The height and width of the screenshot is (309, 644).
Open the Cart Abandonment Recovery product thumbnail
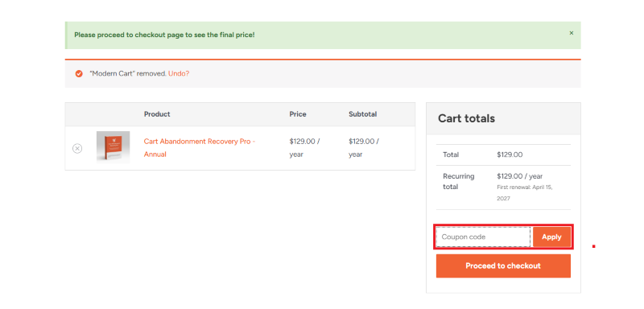pos(113,147)
